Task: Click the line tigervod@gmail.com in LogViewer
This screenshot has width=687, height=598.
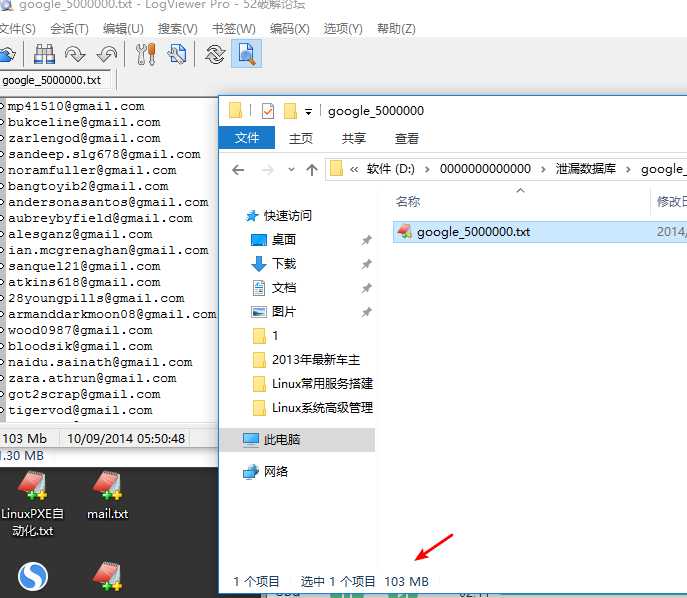Action: pos(80,410)
